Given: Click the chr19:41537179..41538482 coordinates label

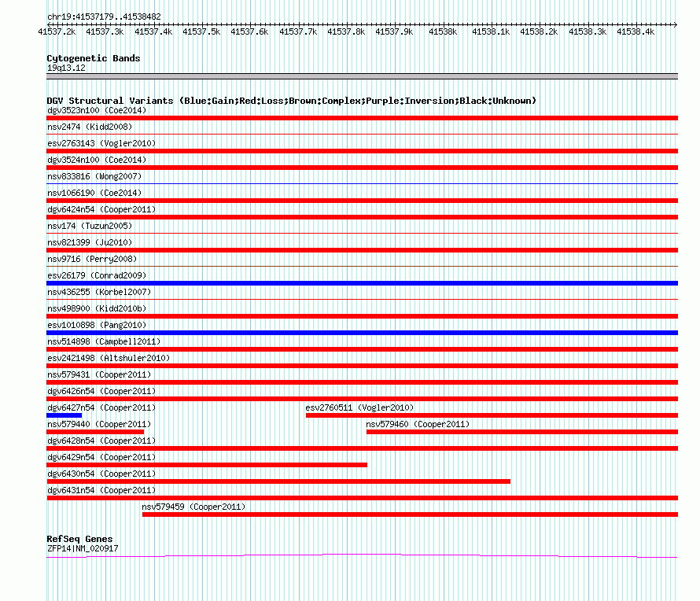Looking at the screenshot, I should [104, 17].
